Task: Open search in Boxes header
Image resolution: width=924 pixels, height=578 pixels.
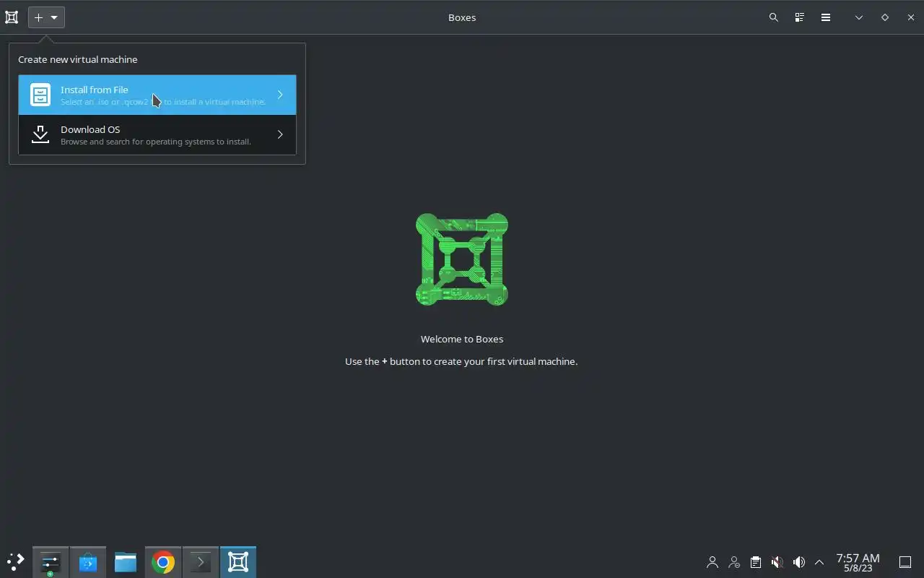Action: pyautogui.click(x=774, y=17)
